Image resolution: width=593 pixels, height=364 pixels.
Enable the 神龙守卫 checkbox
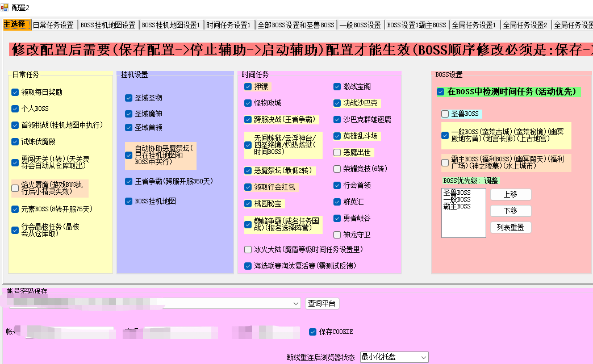click(337, 235)
